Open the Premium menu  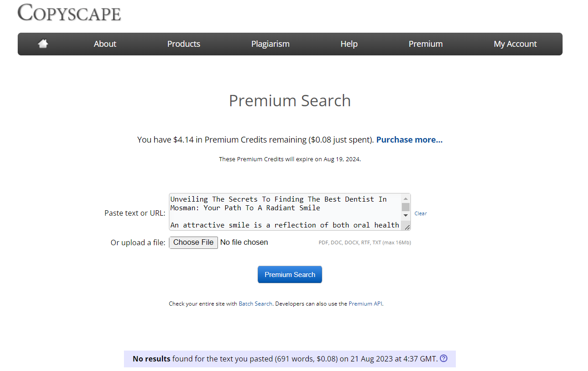425,44
